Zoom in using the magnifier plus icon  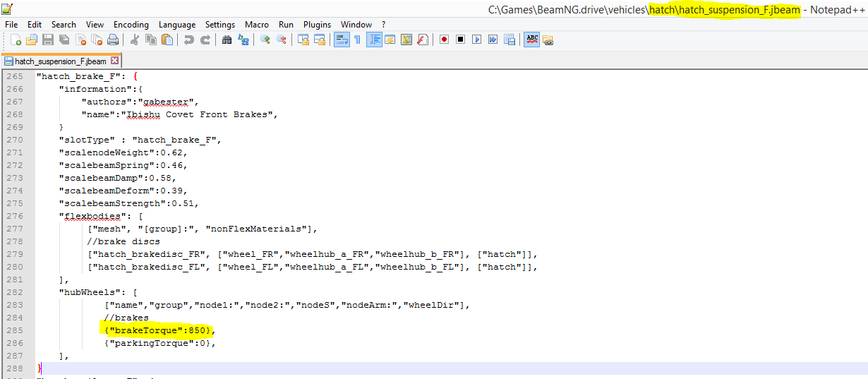click(x=265, y=40)
